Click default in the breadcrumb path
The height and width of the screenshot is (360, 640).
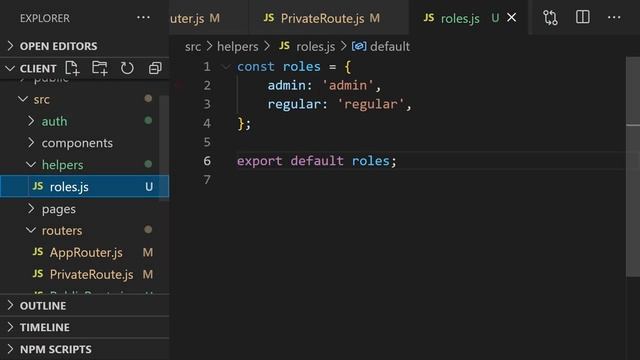point(390,47)
